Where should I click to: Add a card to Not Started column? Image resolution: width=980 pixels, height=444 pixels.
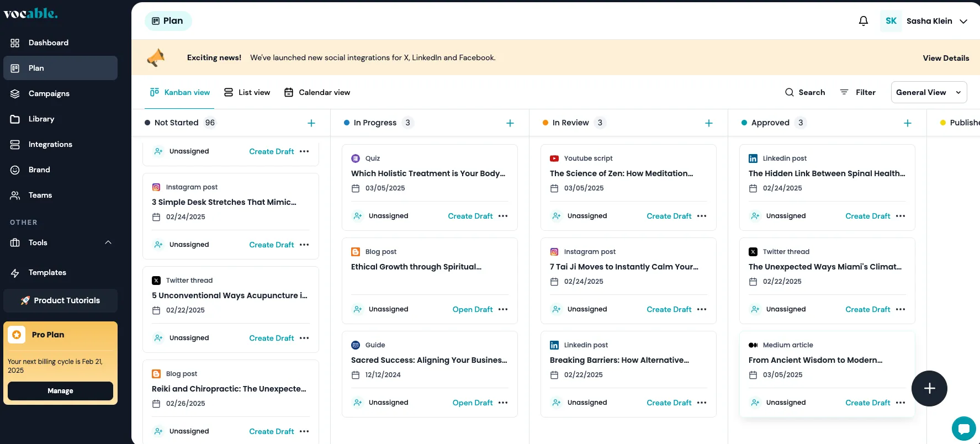click(311, 123)
